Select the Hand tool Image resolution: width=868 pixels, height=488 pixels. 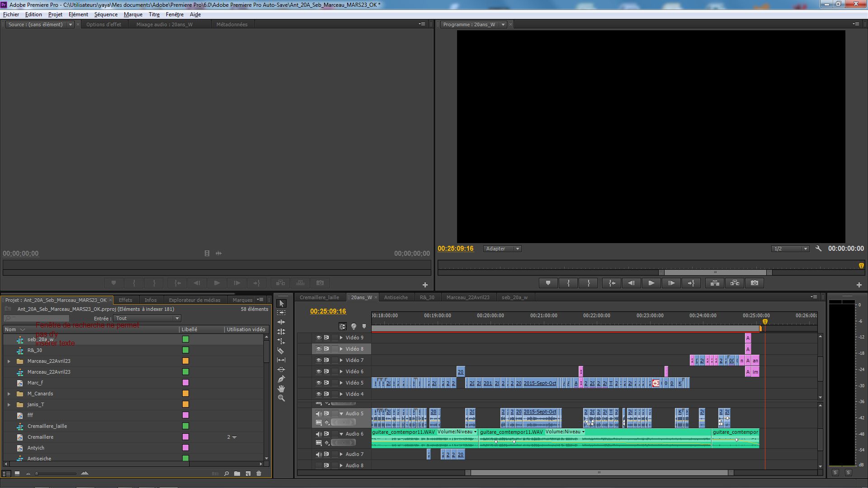click(x=281, y=389)
